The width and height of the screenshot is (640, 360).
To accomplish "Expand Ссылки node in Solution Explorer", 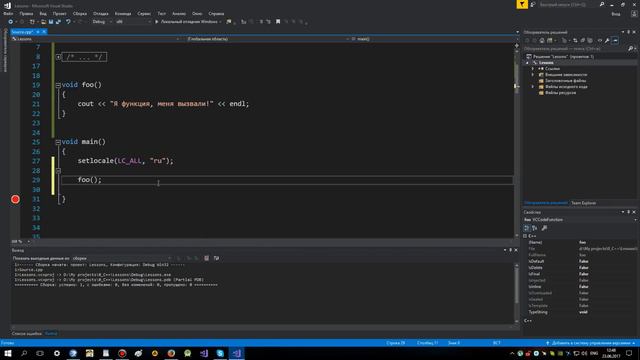I will 533,69.
